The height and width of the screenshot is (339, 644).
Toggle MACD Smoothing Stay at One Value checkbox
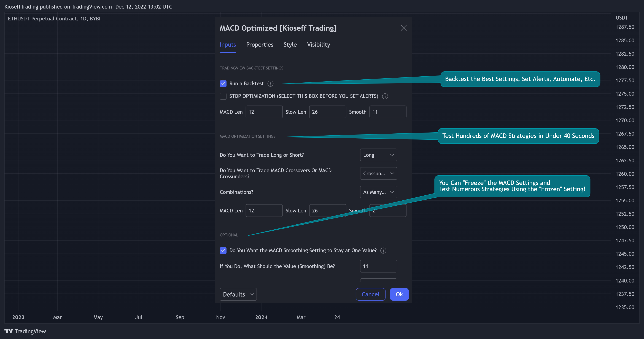click(223, 251)
